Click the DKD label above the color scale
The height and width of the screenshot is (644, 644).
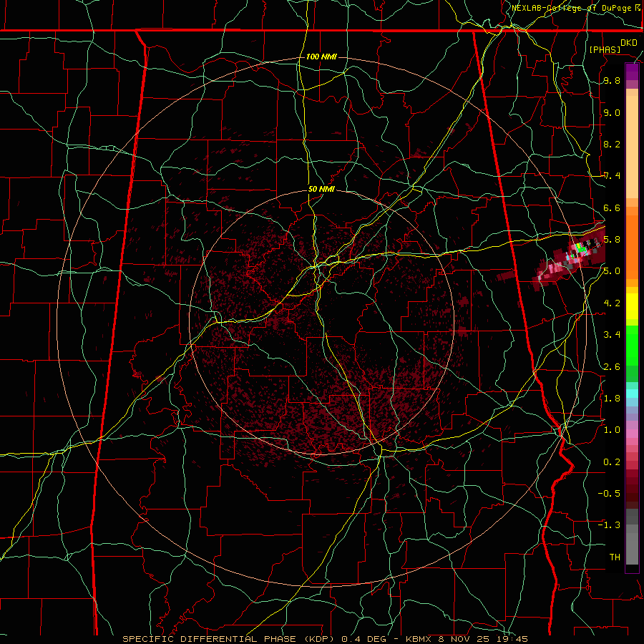pyautogui.click(x=629, y=43)
